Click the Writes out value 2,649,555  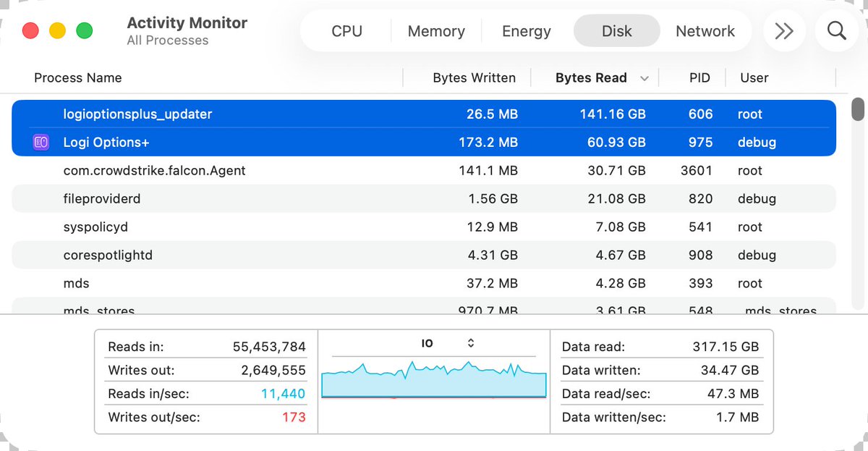coord(273,371)
